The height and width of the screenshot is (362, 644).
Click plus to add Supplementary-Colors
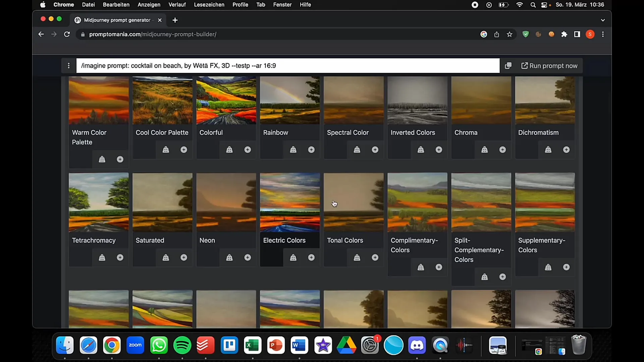click(x=566, y=267)
